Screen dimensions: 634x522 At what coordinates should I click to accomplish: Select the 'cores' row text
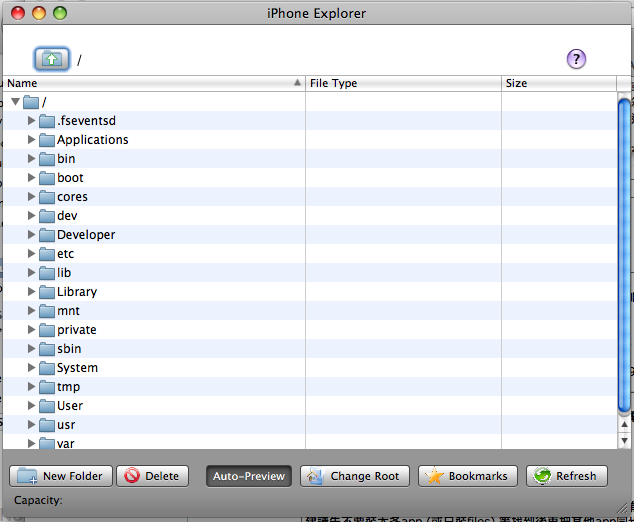[x=72, y=197]
